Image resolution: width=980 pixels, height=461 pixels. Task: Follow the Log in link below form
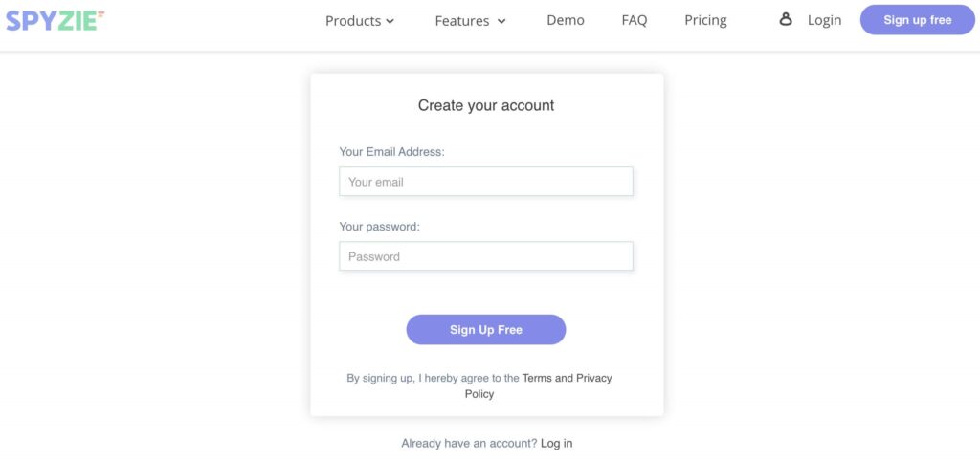tap(556, 444)
